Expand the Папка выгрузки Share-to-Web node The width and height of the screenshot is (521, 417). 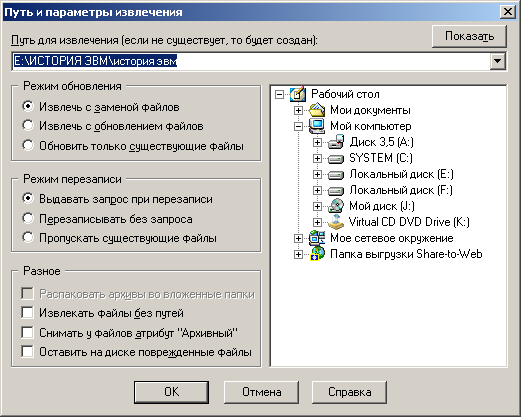click(x=298, y=255)
